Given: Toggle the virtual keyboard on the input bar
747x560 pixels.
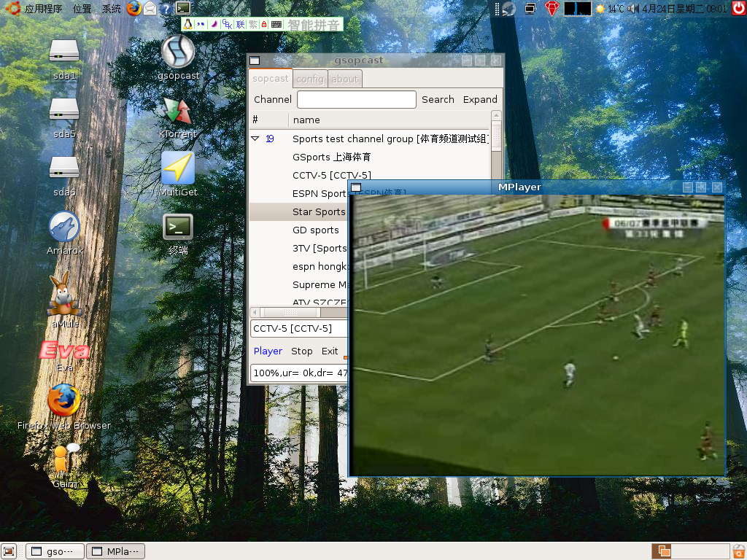Looking at the screenshot, I should 276,24.
